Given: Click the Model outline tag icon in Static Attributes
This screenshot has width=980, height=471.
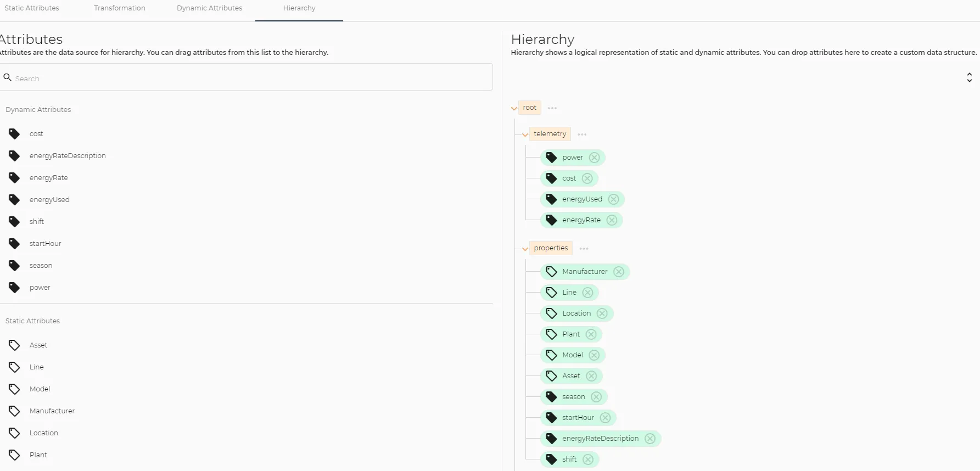Looking at the screenshot, I should coord(14,389).
